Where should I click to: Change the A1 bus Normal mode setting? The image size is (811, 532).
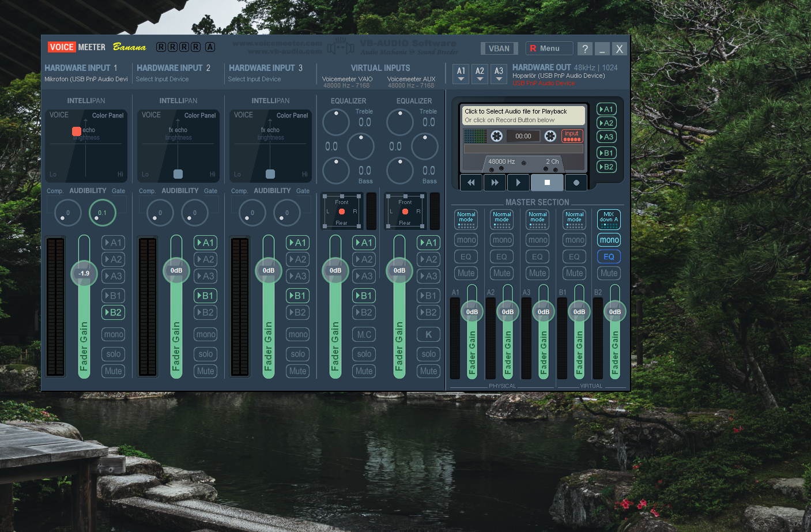[466, 219]
